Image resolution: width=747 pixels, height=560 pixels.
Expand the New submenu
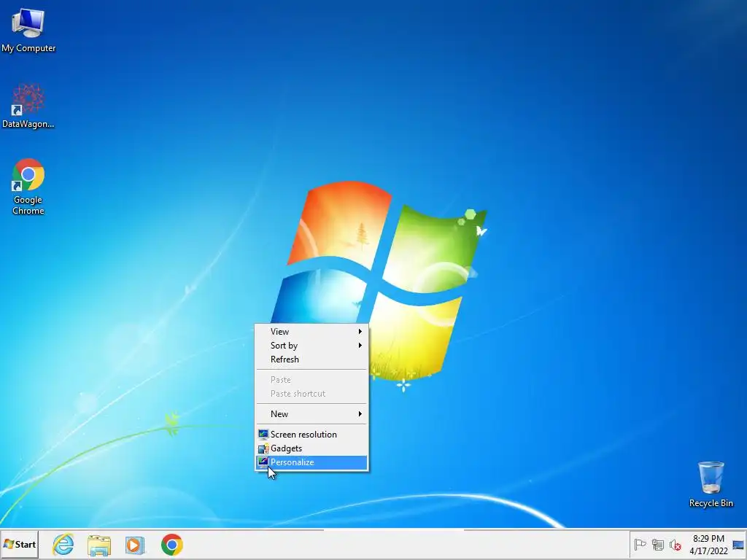point(311,414)
